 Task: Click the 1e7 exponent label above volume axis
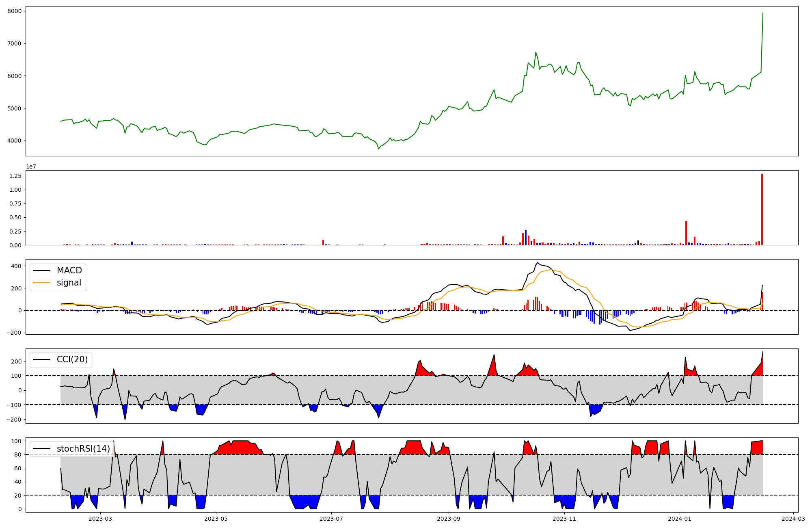coord(31,167)
